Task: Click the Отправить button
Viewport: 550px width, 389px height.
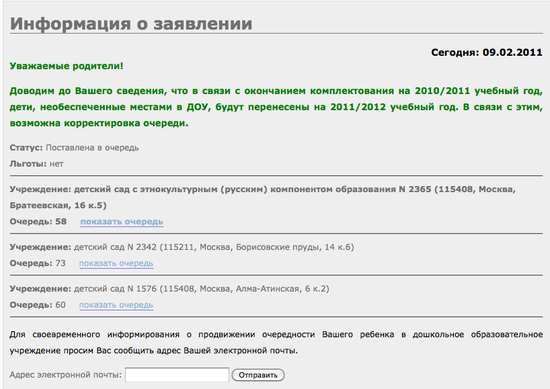Action: pyautogui.click(x=258, y=375)
